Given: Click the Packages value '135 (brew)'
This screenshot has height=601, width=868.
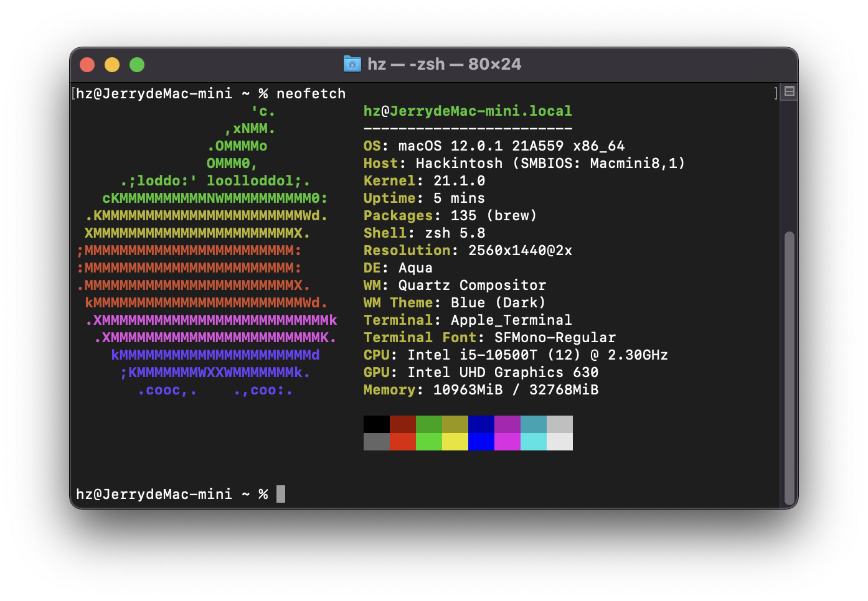Looking at the screenshot, I should (x=494, y=215).
